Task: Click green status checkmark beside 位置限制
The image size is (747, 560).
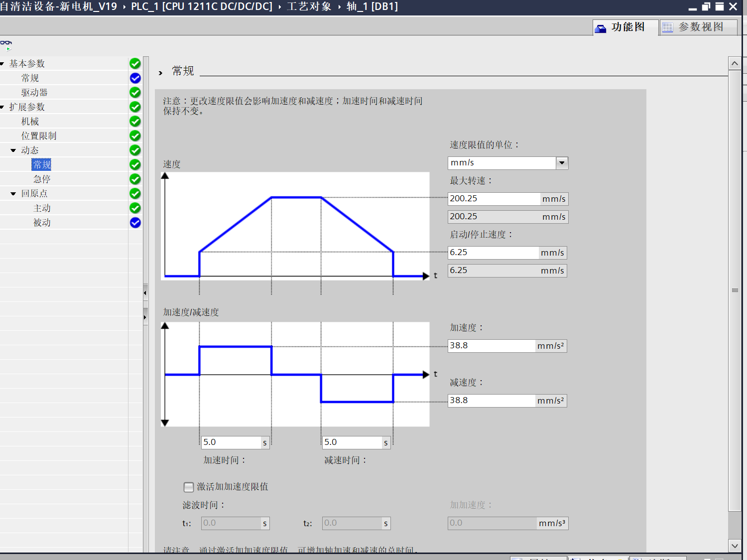Action: pyautogui.click(x=135, y=136)
